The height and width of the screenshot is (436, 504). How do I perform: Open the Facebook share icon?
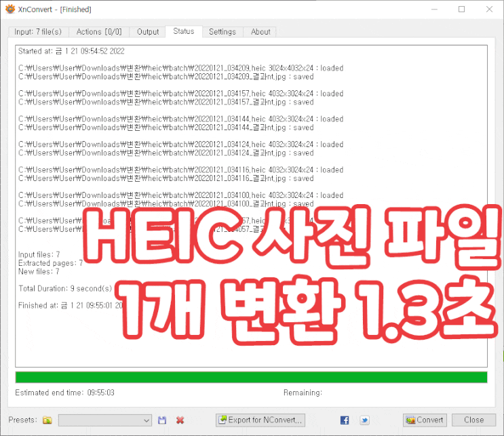tap(345, 420)
